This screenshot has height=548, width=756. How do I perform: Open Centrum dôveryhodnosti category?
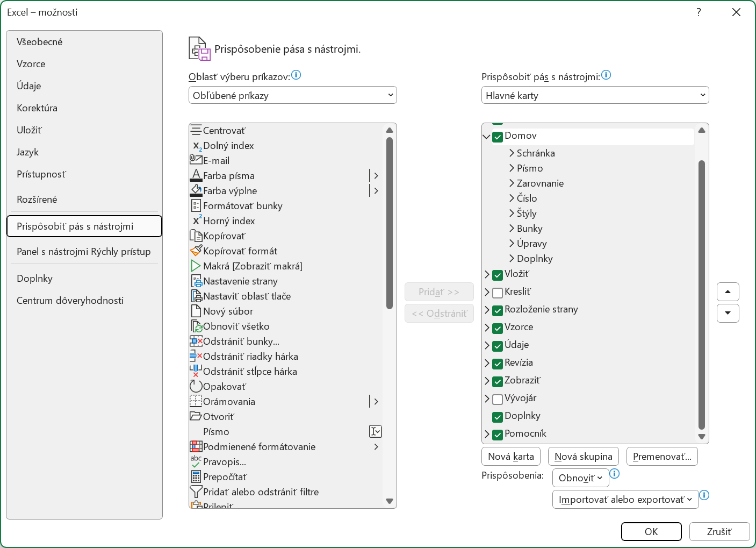(x=84, y=301)
